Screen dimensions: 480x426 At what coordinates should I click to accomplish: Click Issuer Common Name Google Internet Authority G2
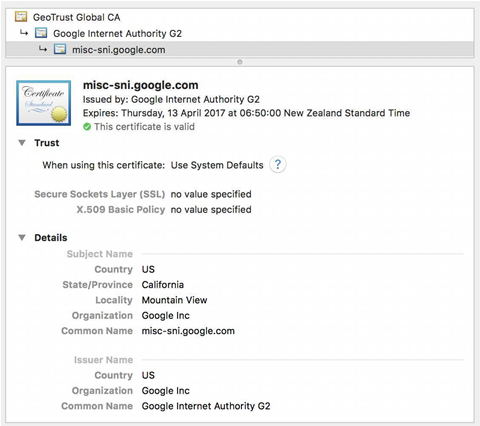206,406
